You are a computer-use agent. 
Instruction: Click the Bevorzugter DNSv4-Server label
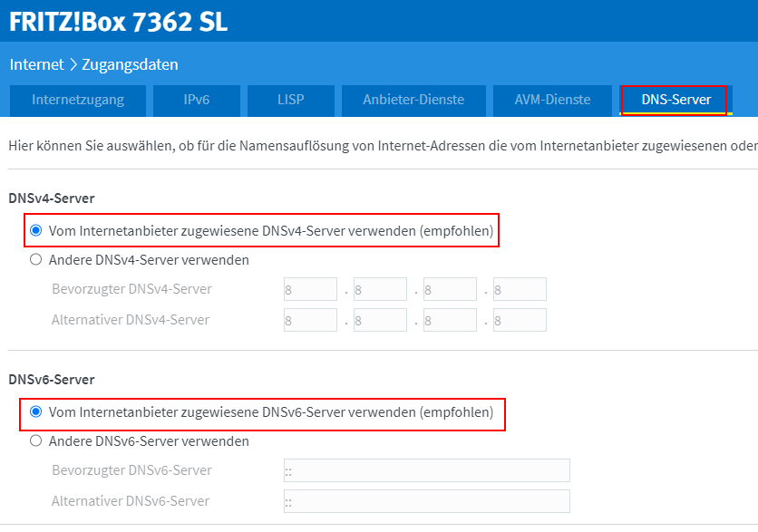132,289
